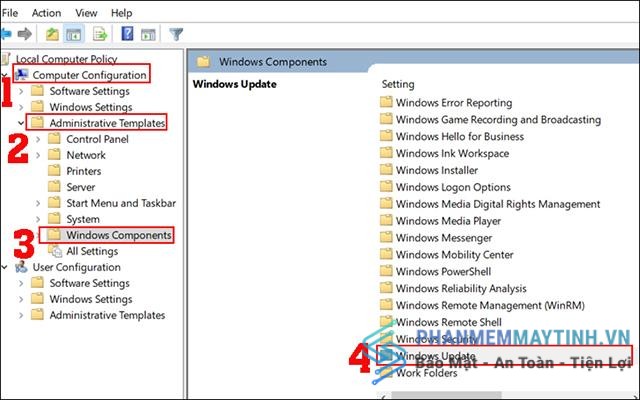Open Windows Reliability Analysis folder
Screen dimensions: 640x400
(461, 289)
